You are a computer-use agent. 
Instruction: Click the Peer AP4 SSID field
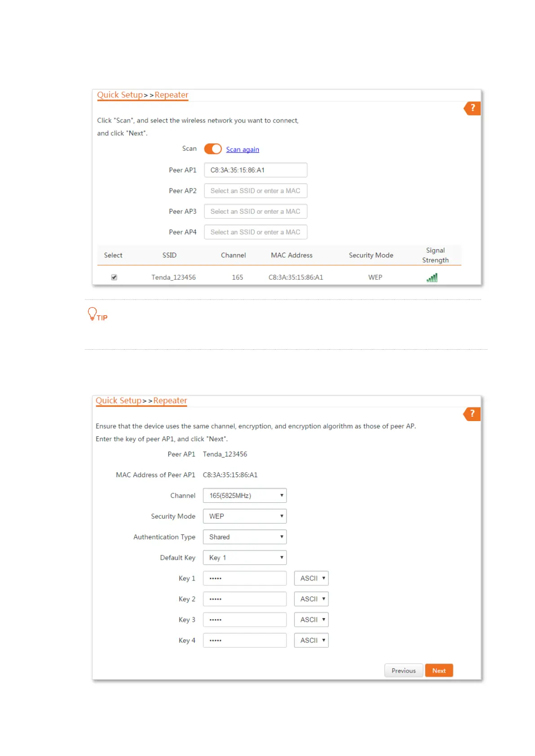tap(256, 232)
